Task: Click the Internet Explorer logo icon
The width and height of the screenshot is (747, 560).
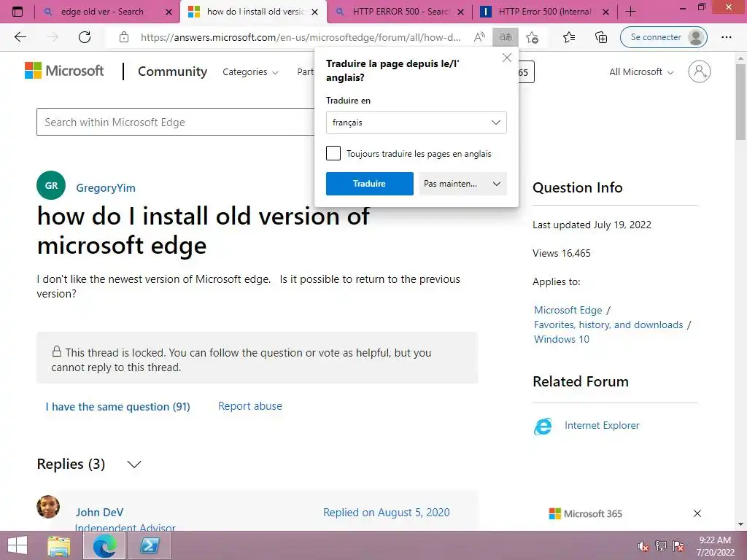Action: [x=543, y=426]
